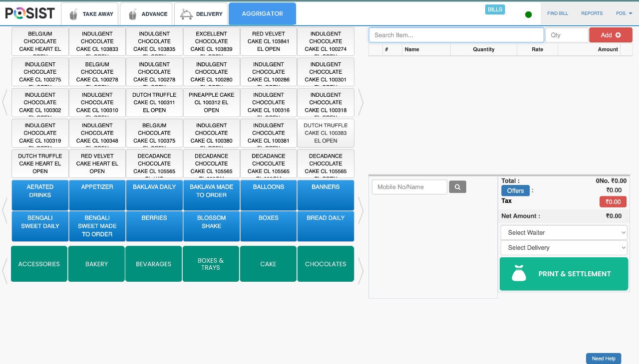Click the right arrow of the green category row
Viewport: 639px width, 364px height.
(x=360, y=271)
